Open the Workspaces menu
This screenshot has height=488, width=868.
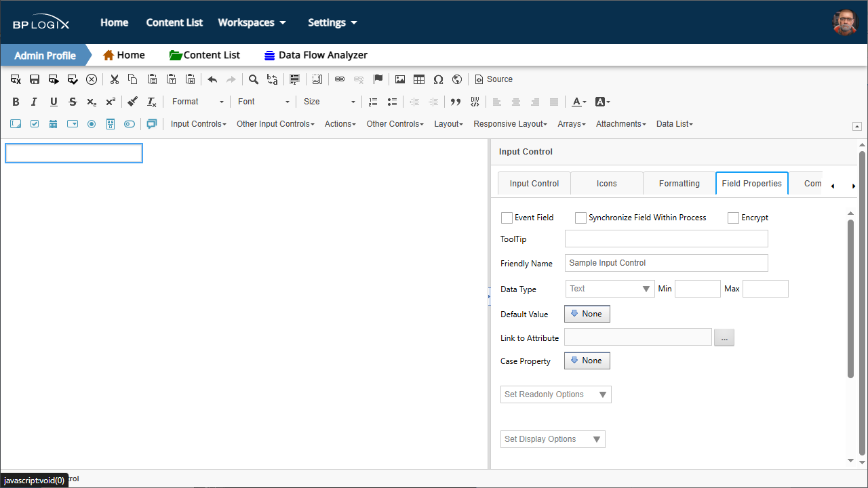(x=252, y=22)
